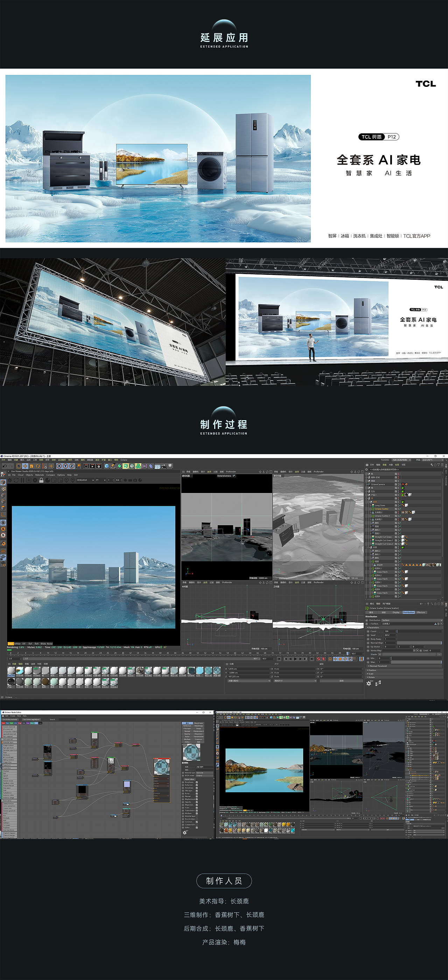Click the Model mode cube in left palette
This screenshot has height=980, width=448.
pos(3,482)
